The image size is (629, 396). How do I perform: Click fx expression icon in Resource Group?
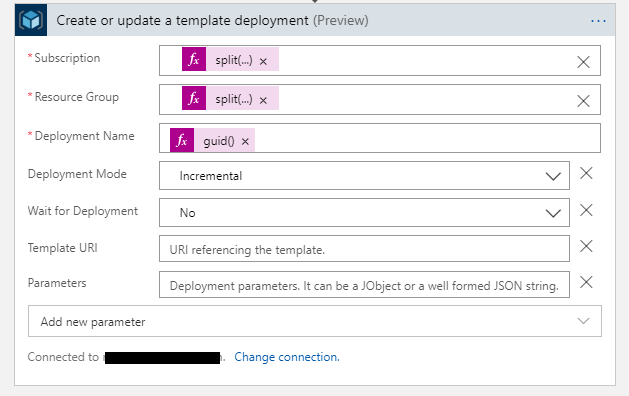click(194, 98)
